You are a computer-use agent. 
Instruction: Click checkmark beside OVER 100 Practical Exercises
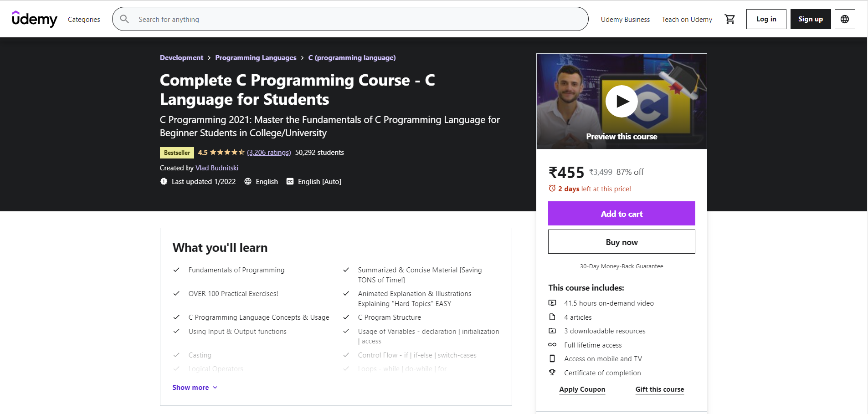coord(176,293)
